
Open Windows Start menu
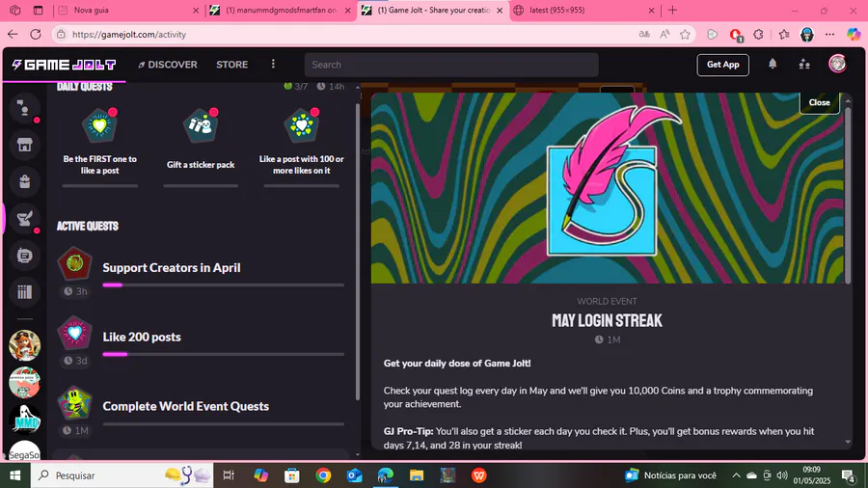14,475
